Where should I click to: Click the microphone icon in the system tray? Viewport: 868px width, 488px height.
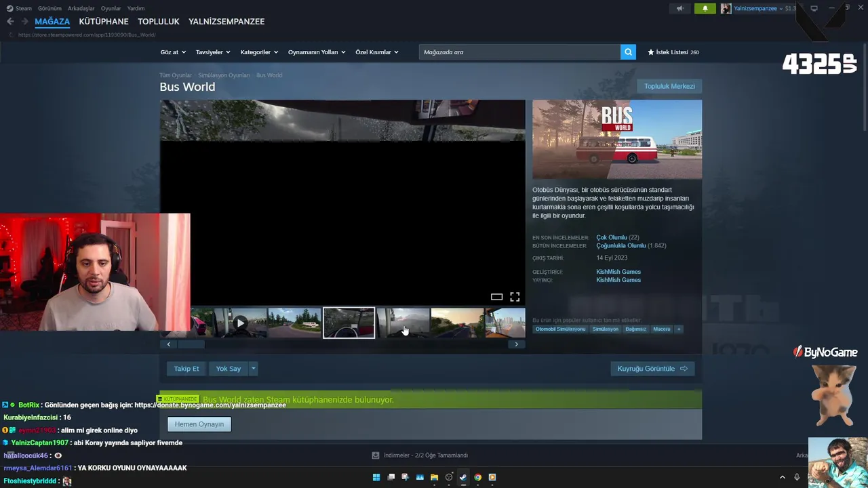point(797,477)
